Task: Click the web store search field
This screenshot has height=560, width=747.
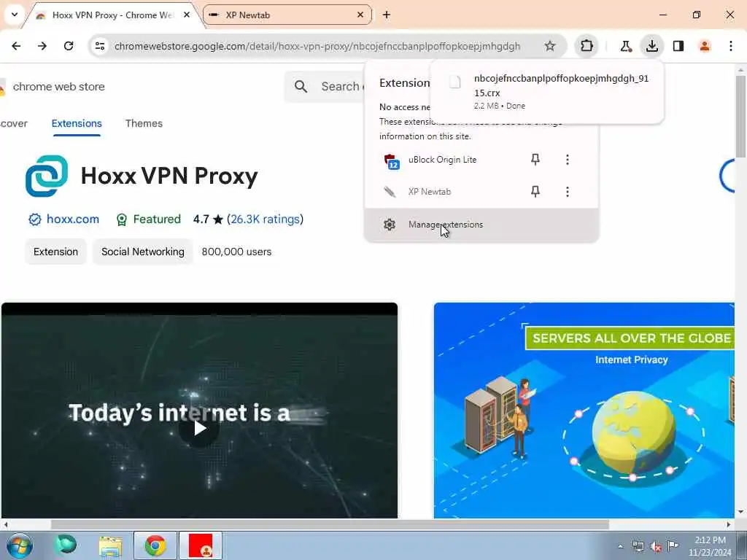Action: (342, 86)
